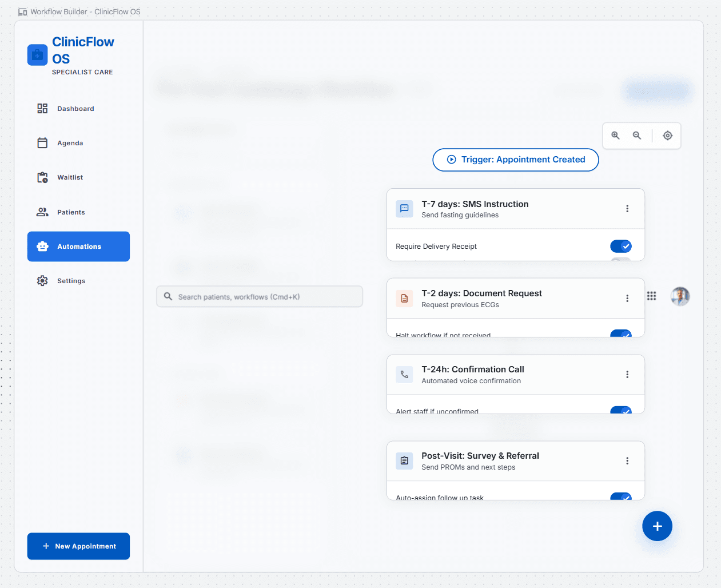Open options menu for Post-Visit Survey & Referral
This screenshot has height=588, width=721.
[x=627, y=460]
